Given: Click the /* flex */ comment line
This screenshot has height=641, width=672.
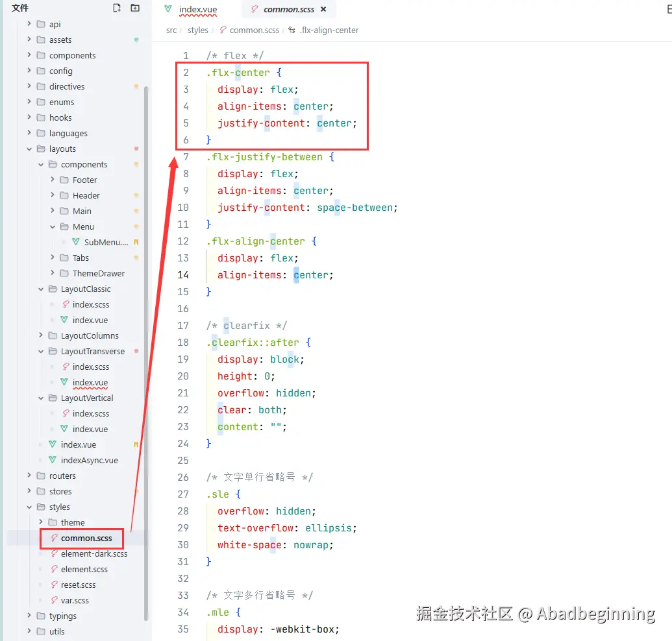Looking at the screenshot, I should click(x=235, y=56).
